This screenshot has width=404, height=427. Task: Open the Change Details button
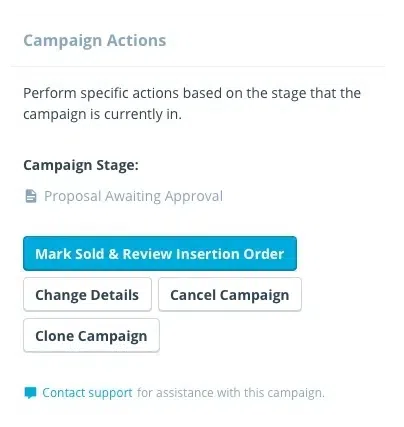(x=87, y=295)
